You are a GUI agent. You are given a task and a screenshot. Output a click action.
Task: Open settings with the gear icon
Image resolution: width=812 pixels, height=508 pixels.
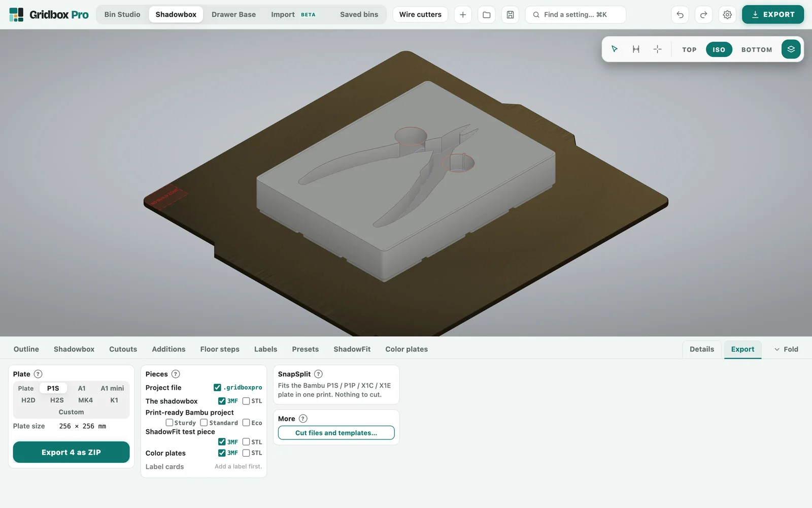pos(727,15)
